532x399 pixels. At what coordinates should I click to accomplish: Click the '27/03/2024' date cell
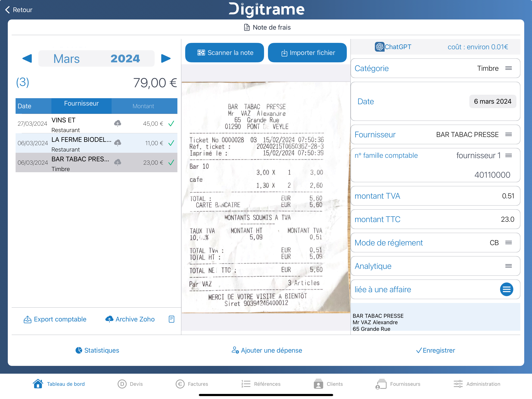click(x=33, y=124)
